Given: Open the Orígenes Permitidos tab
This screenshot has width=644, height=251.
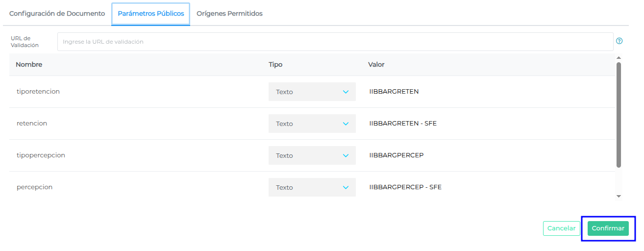Looking at the screenshot, I should click(229, 14).
